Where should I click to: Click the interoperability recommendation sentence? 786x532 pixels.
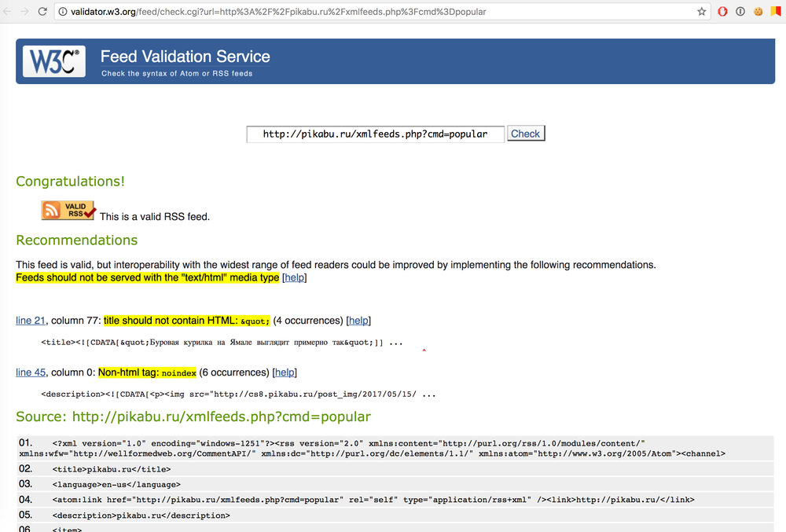tap(336, 265)
